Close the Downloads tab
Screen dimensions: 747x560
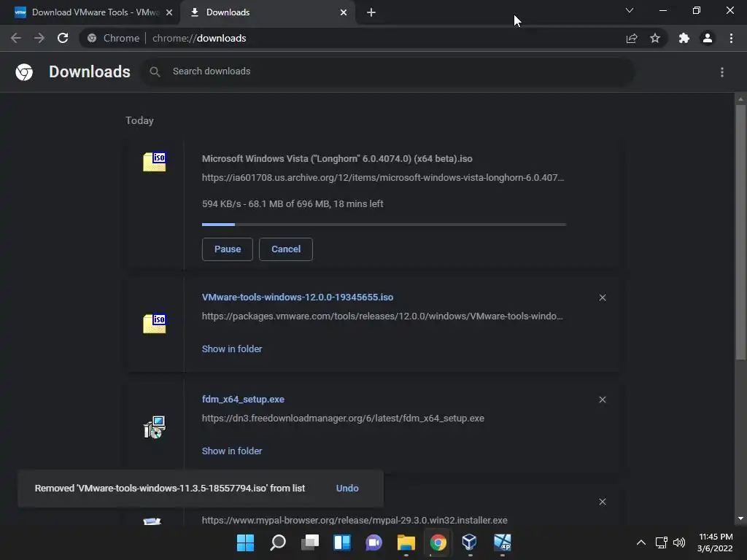pos(344,12)
